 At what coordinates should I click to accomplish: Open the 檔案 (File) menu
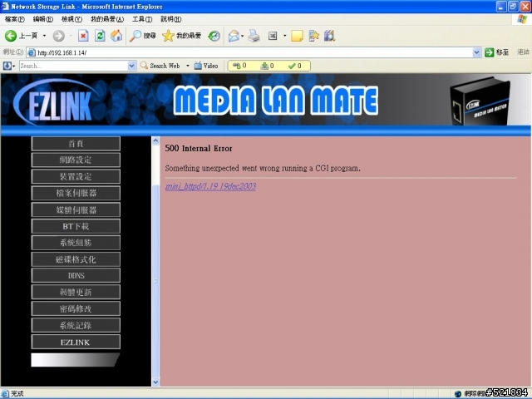click(x=15, y=19)
